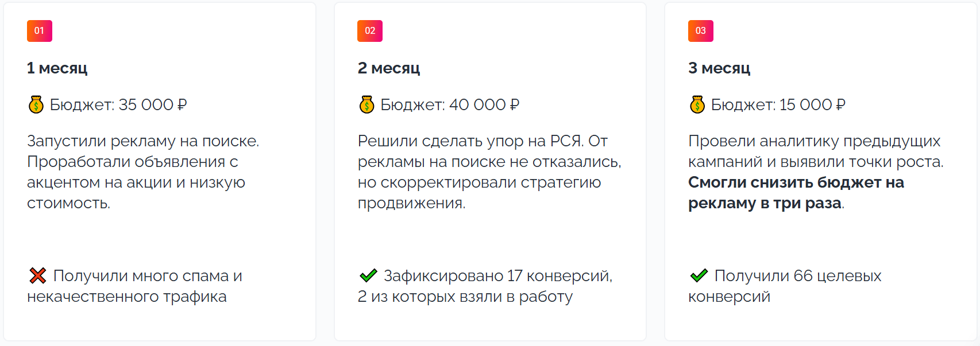Click result text "Получили много спама"
Viewport: 980px width, 346px height.
[x=147, y=277]
